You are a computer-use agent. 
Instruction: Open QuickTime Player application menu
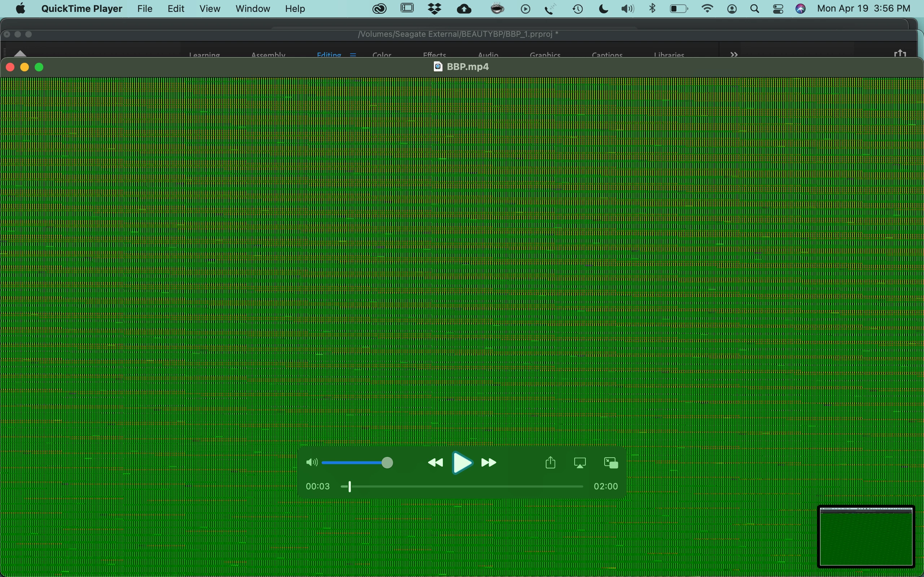pyautogui.click(x=82, y=8)
